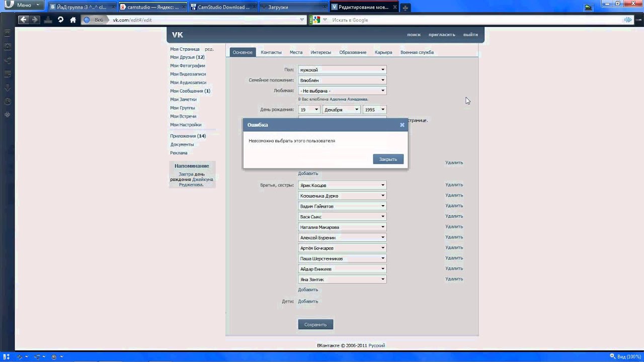The image size is (644, 362).
Task: Open Аделина Ахмадеева profile link
Action: click(x=349, y=99)
